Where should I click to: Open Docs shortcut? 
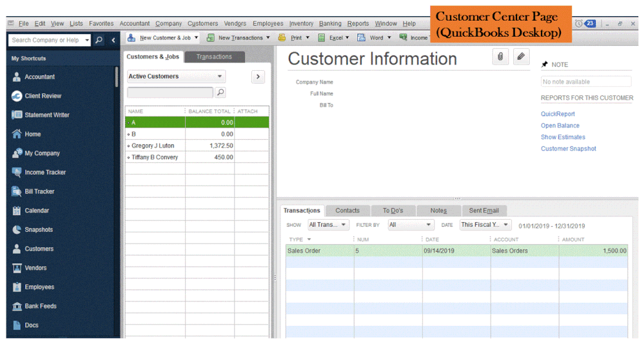click(26, 325)
